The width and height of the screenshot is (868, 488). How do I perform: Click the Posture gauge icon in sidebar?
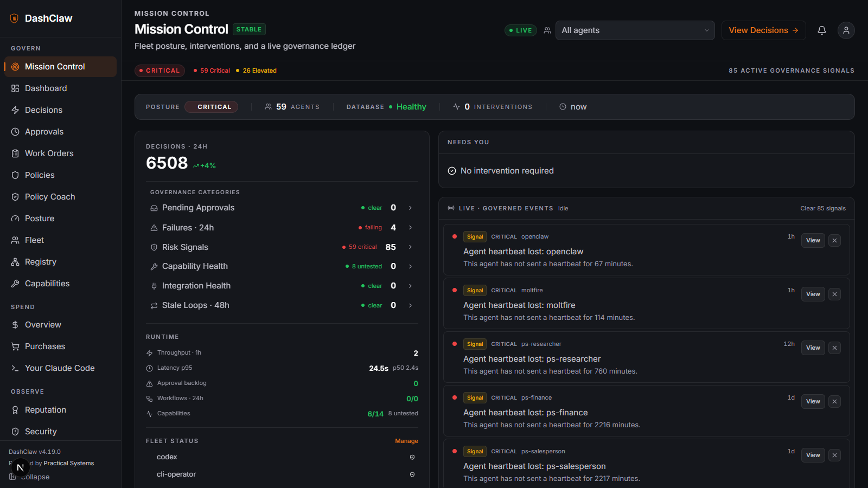point(15,219)
